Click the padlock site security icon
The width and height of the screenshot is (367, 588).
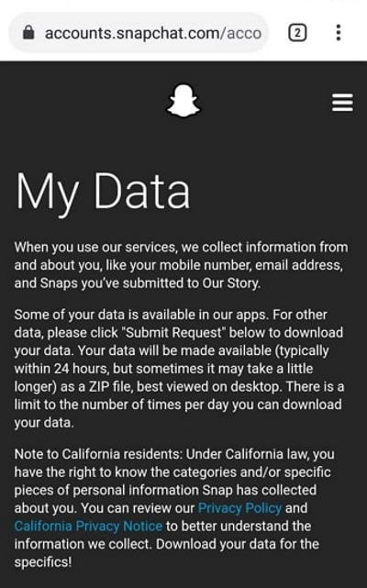click(28, 33)
